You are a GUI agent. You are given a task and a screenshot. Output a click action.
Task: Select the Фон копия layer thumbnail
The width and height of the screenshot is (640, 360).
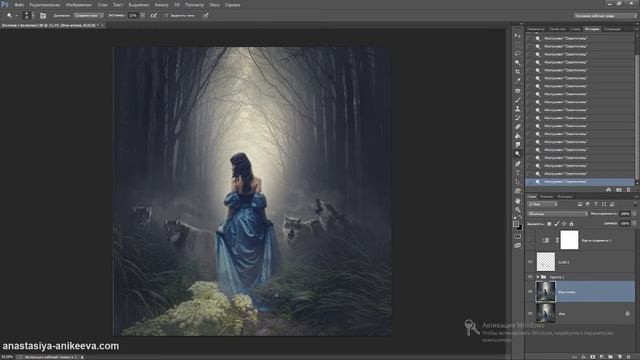[x=546, y=291]
